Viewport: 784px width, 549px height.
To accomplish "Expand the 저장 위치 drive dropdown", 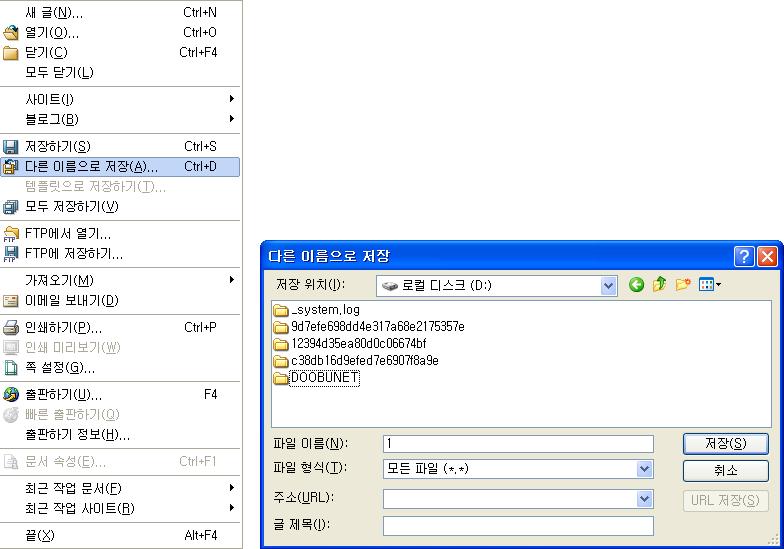I will click(x=608, y=286).
